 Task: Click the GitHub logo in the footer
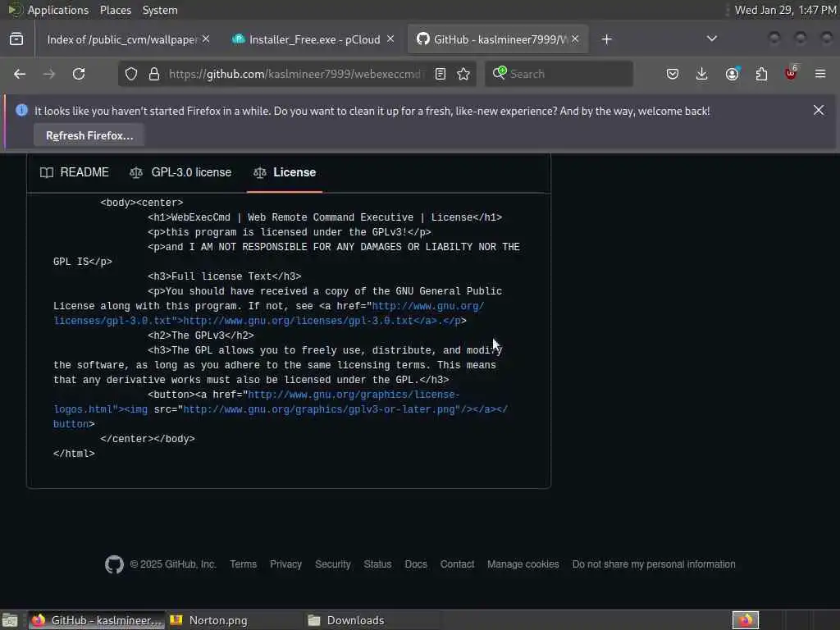click(x=114, y=564)
